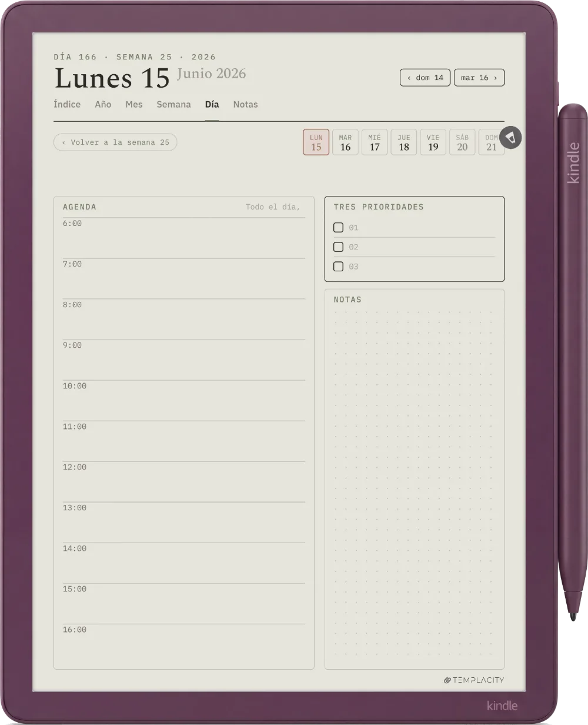Click Volver a la semana 25
The width and height of the screenshot is (588, 725).
click(115, 142)
